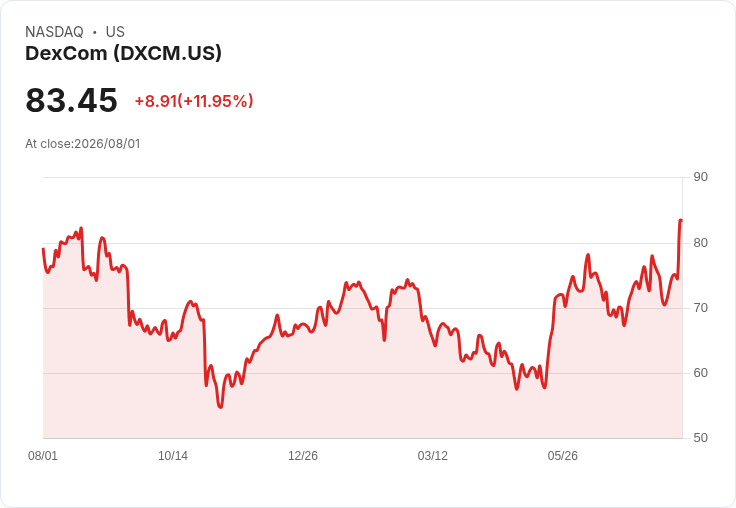The image size is (736, 508).
Task: Select the 10/14 date axis label
Action: [x=173, y=456]
